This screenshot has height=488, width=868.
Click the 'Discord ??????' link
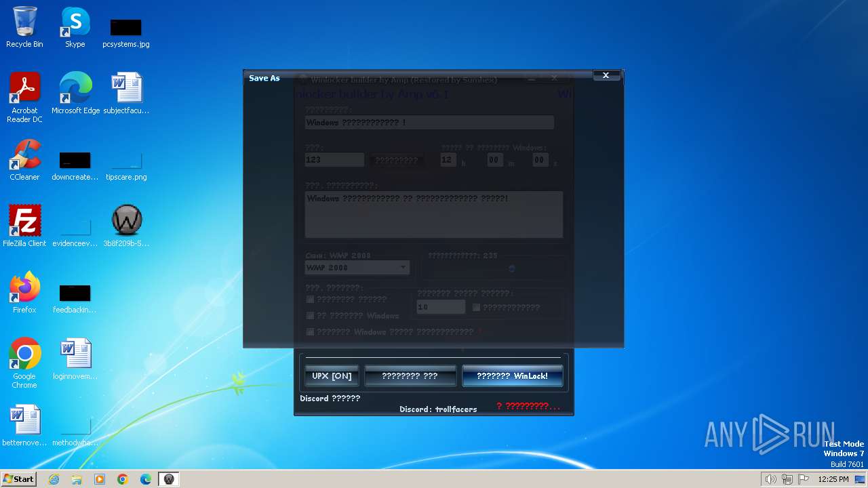click(x=330, y=399)
